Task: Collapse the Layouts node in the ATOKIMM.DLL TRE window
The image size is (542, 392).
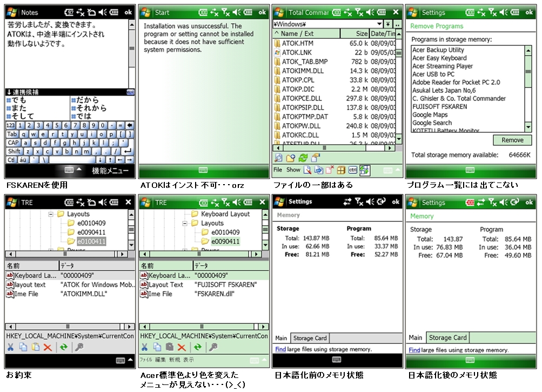Action: [x=51, y=214]
